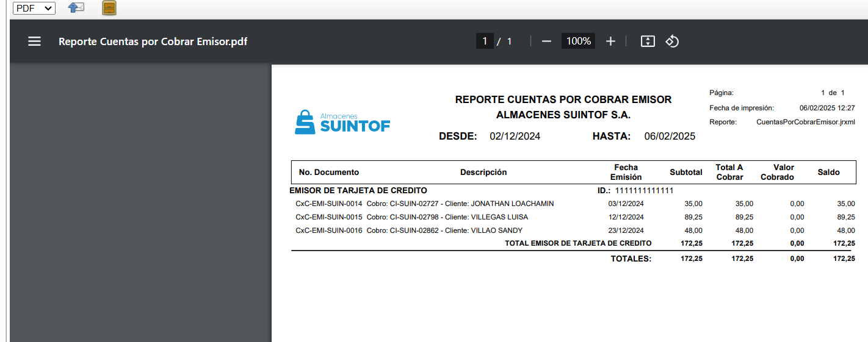Click the send by email envelope icon
This screenshot has width=868, height=342.
(76, 8)
